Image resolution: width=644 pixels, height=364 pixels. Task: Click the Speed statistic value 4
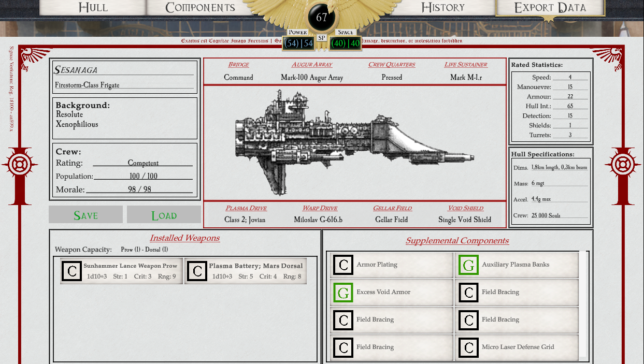pos(570,77)
